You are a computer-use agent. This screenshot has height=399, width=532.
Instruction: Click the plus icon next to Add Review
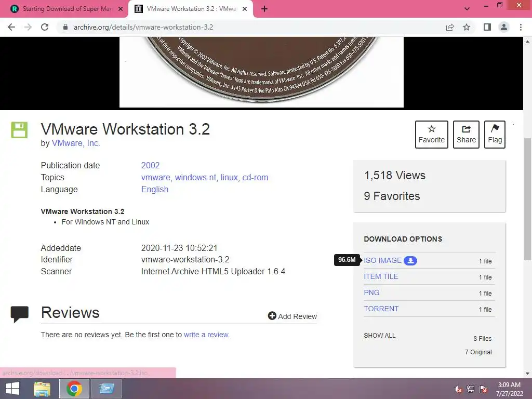point(272,316)
